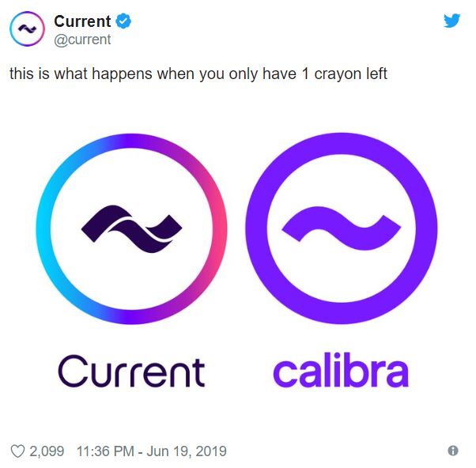Viewport: 476px width, 468px height.
Task: Click the tweet text about 1 crayon
Action: (198, 74)
